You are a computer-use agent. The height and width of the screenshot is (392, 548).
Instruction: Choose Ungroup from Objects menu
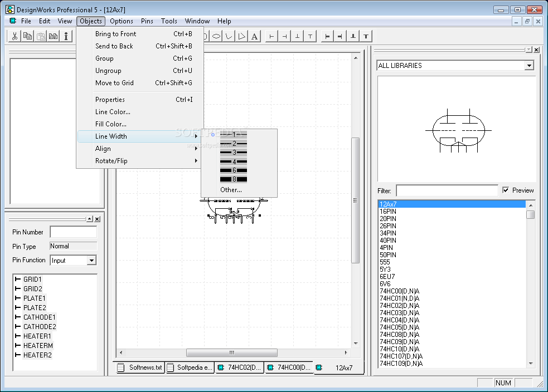pyautogui.click(x=140, y=71)
